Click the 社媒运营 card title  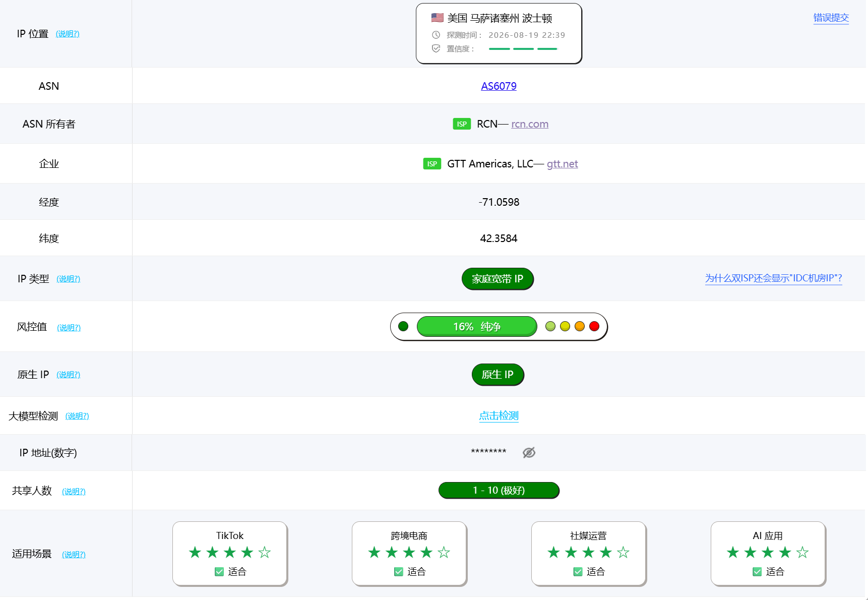(588, 535)
